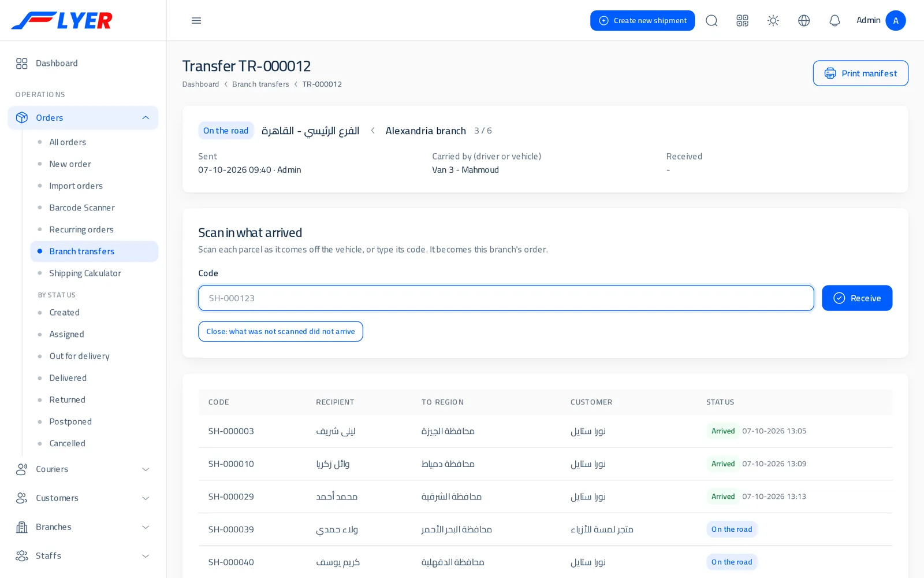
Task: Focus the Code input field
Action: tap(506, 298)
